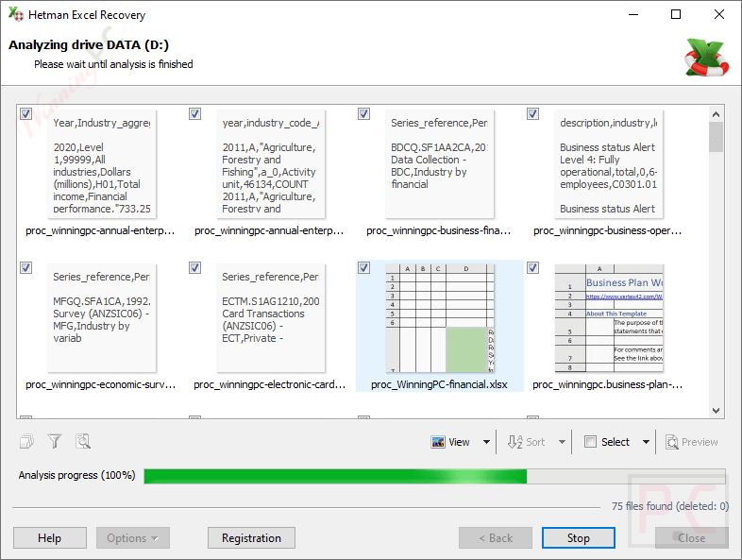
Task: Uncheck proc_WinningPC-financial.xlsx checkbox
Action: pyautogui.click(x=363, y=267)
